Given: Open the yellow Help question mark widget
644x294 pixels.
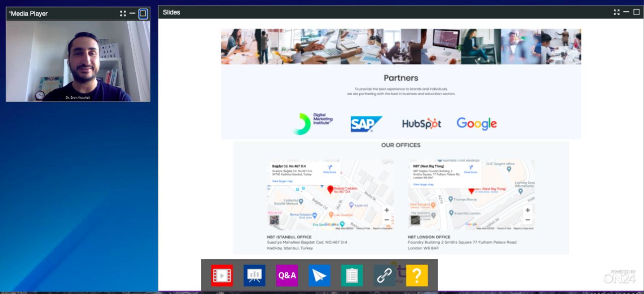Looking at the screenshot, I should click(x=417, y=275).
